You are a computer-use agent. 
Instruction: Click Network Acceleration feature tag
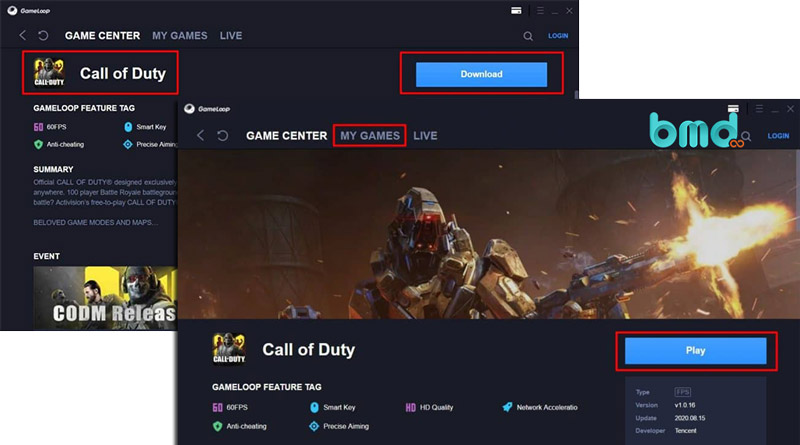point(540,407)
